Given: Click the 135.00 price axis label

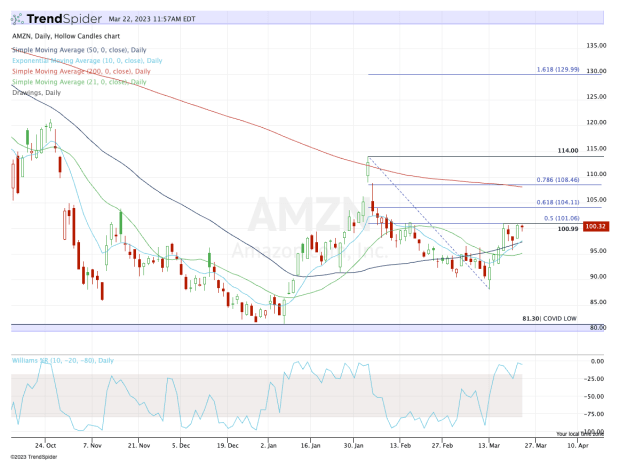Looking at the screenshot, I should [x=596, y=45].
